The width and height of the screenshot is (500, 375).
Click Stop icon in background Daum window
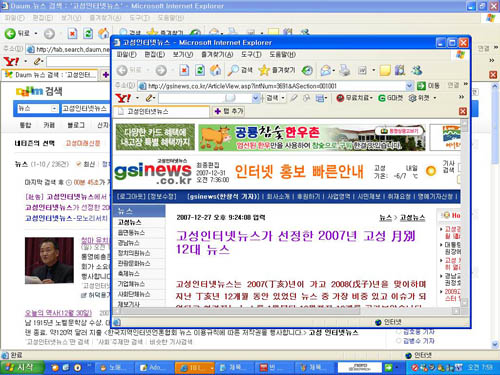tap(72, 33)
